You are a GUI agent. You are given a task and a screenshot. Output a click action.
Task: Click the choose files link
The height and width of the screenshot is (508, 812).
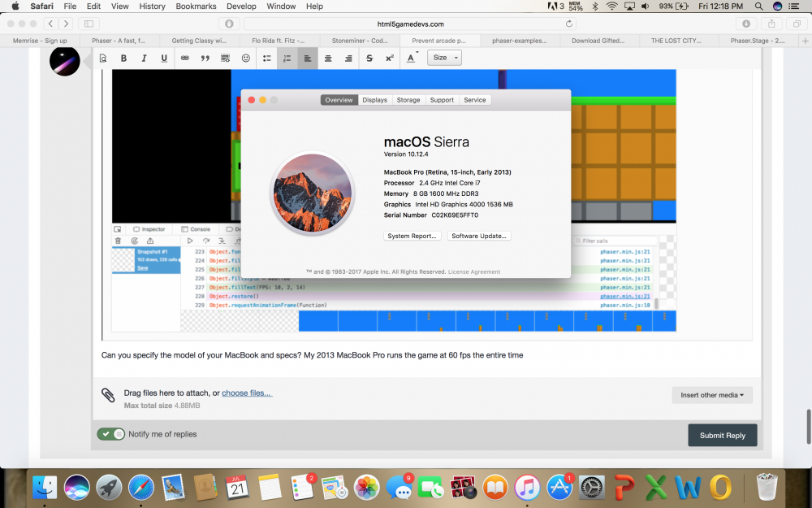(x=247, y=393)
